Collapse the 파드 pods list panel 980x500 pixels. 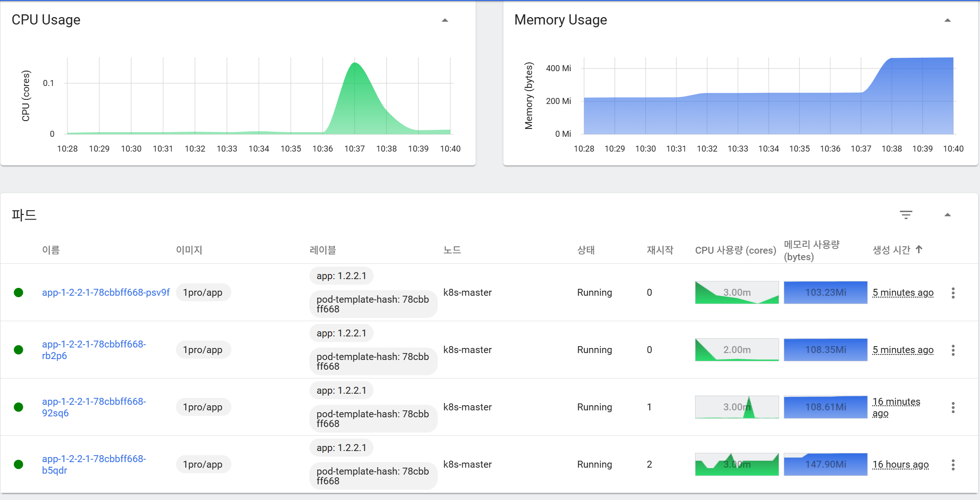[x=947, y=215]
